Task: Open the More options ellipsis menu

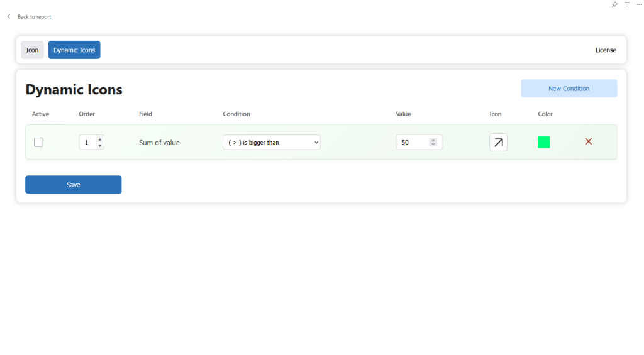Action: click(639, 4)
